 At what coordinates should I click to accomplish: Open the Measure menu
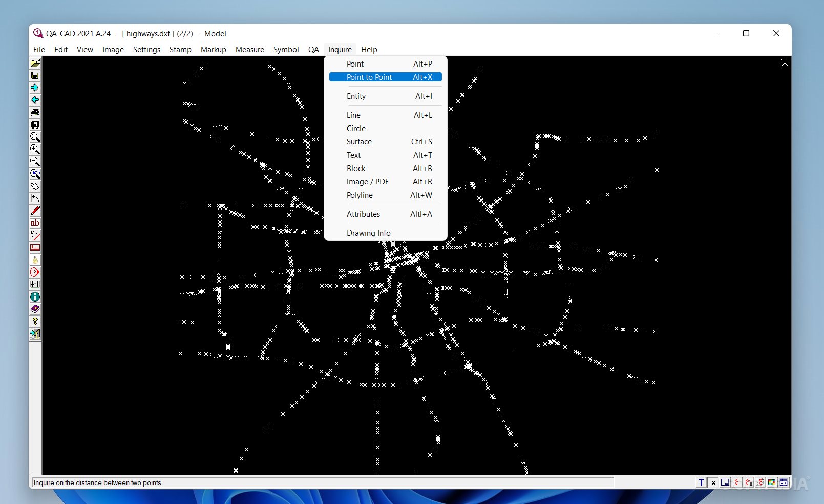tap(250, 50)
